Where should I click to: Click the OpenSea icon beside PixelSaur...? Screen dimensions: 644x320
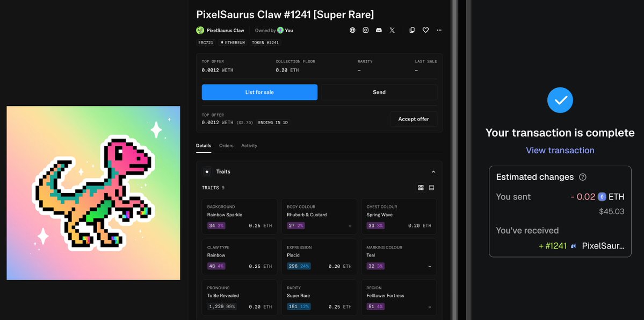pyautogui.click(x=573, y=246)
